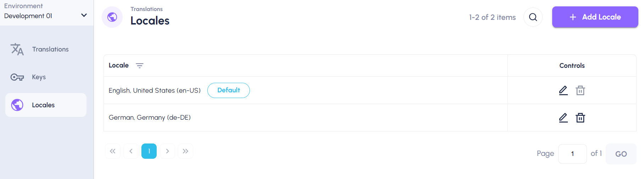Viewport: 644px width, 179px height.
Task: Delete the German (de-DE) locale
Action: pos(580,118)
